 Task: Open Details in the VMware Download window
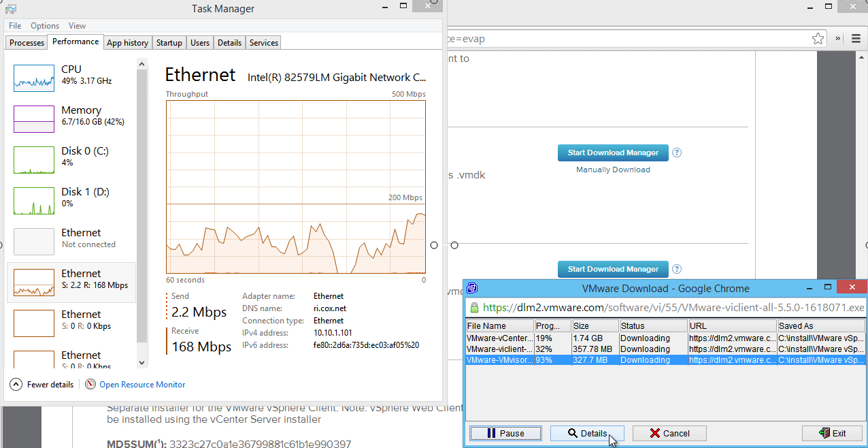[587, 433]
